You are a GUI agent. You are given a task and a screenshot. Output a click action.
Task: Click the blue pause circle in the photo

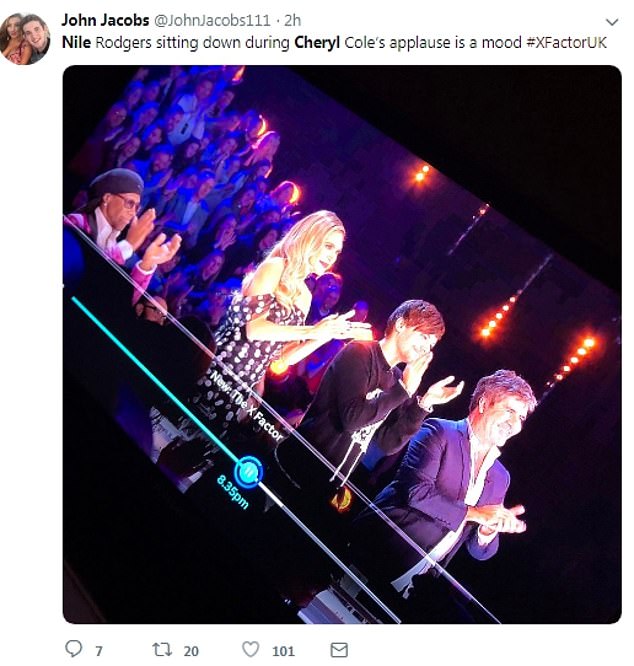click(248, 471)
